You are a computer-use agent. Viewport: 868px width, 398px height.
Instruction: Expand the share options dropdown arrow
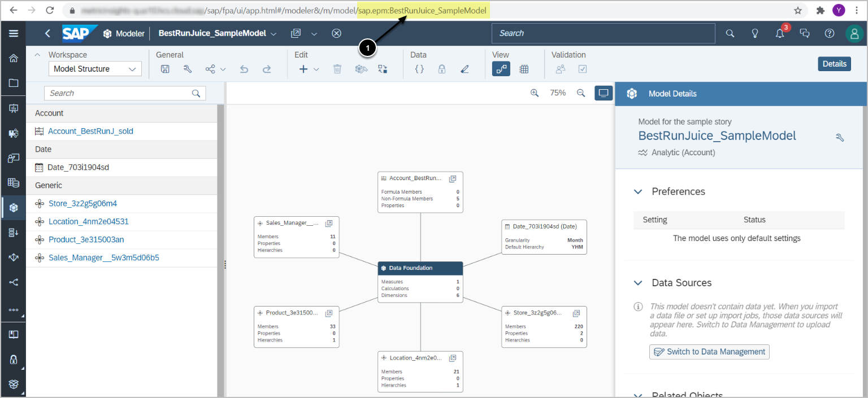223,69
